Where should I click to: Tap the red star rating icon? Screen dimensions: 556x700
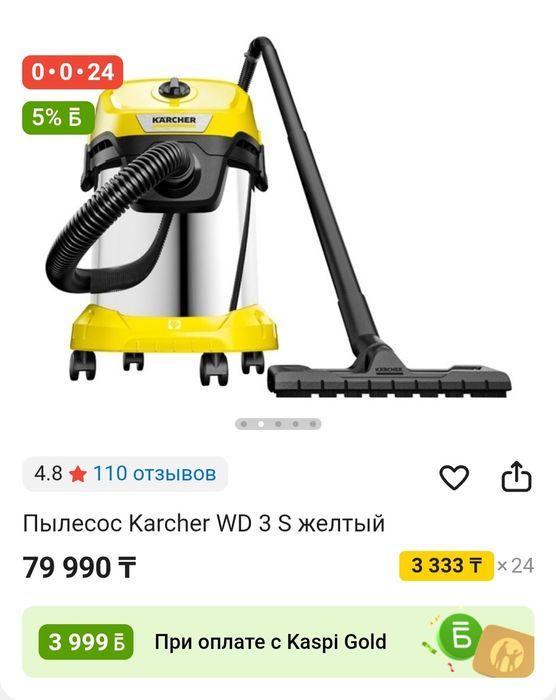click(x=78, y=474)
